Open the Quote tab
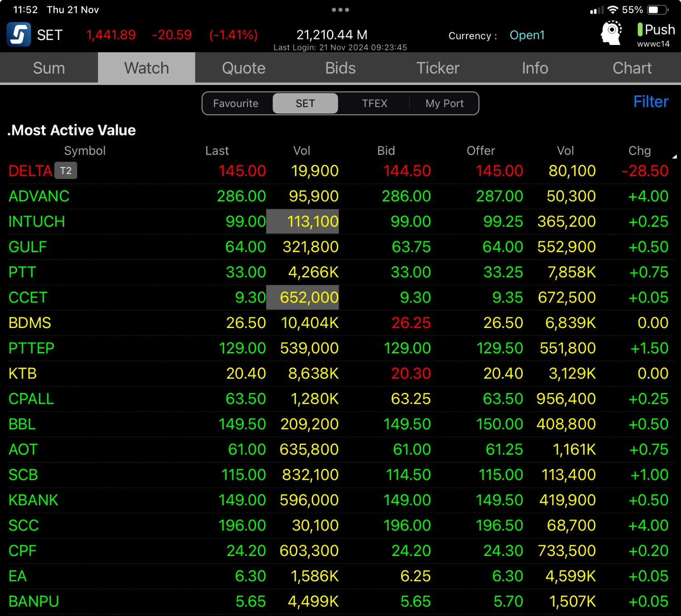The height and width of the screenshot is (616, 681). (244, 68)
